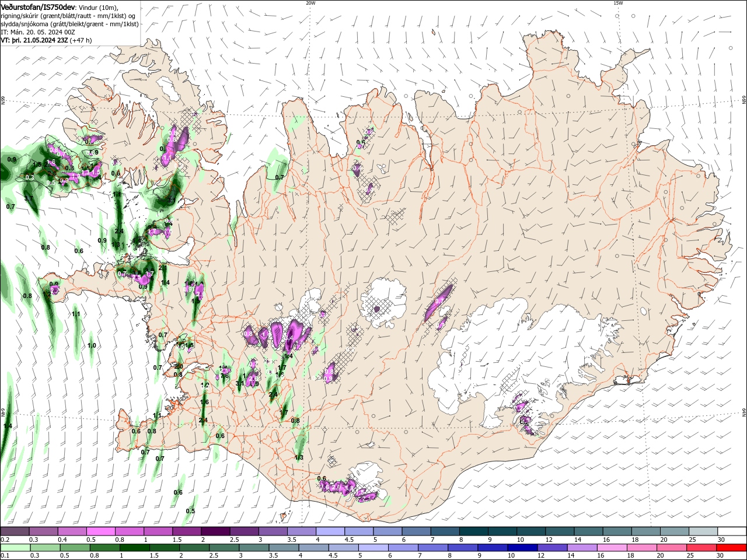Pick the navy blue 10 rain legend swatch
The width and height of the screenshot is (747, 560).
pos(522,548)
